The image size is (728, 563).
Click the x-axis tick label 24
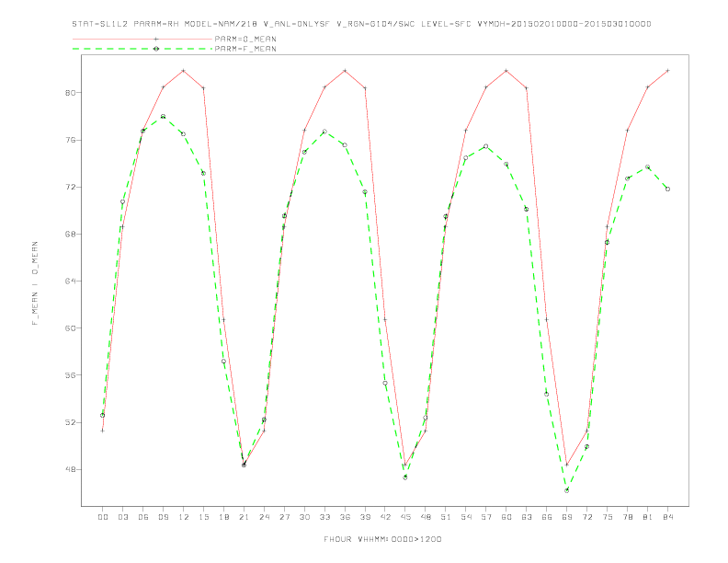pyautogui.click(x=264, y=517)
